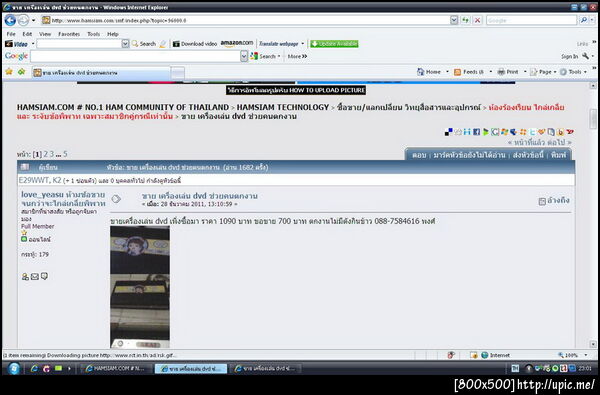Screen dimensions: 600x395
Task: Open the HAMSIAM TECHNOLOGY breadcrumb link
Action: tap(283, 108)
